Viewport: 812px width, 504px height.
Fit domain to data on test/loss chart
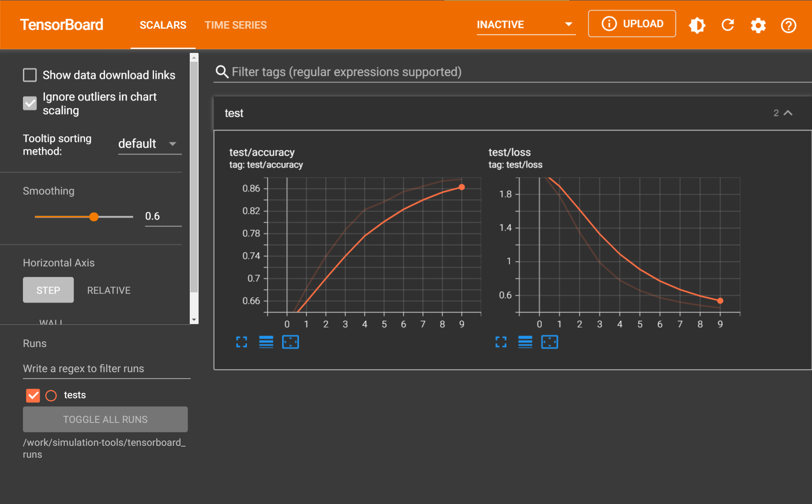click(549, 342)
